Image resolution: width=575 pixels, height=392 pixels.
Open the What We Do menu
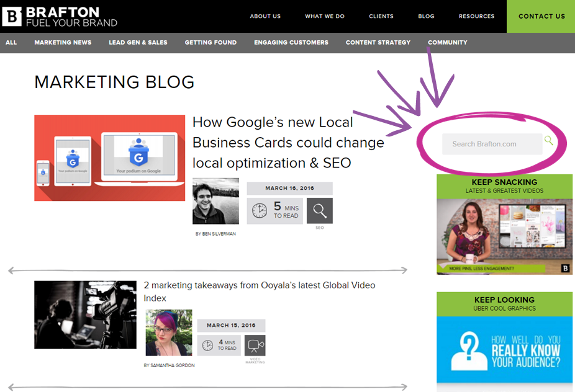point(325,16)
